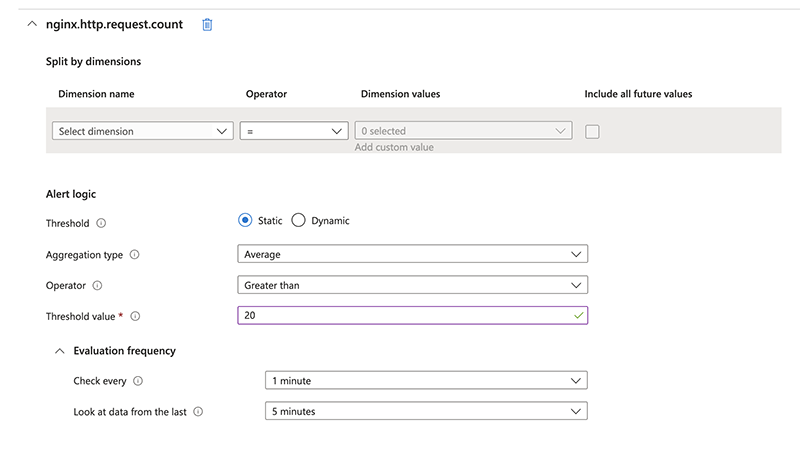The width and height of the screenshot is (800, 454).
Task: Select the Static threshold radio button
Action: (245, 221)
